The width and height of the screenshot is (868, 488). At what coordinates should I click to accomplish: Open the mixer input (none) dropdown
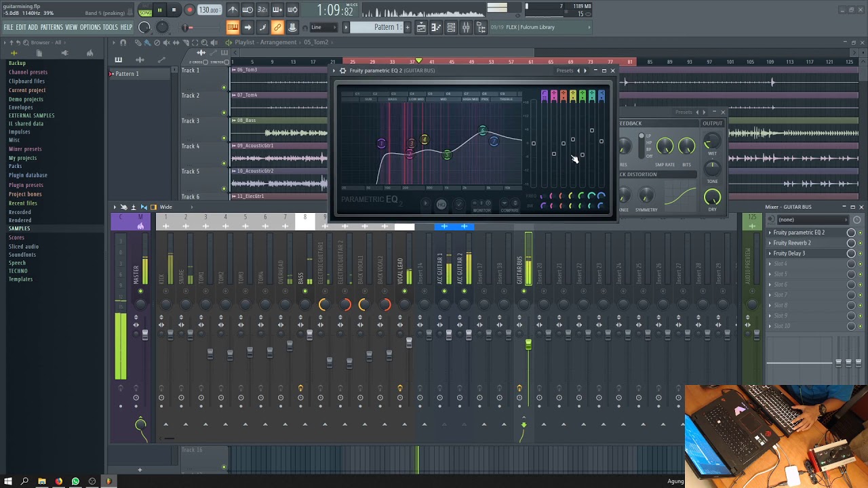(812, 220)
